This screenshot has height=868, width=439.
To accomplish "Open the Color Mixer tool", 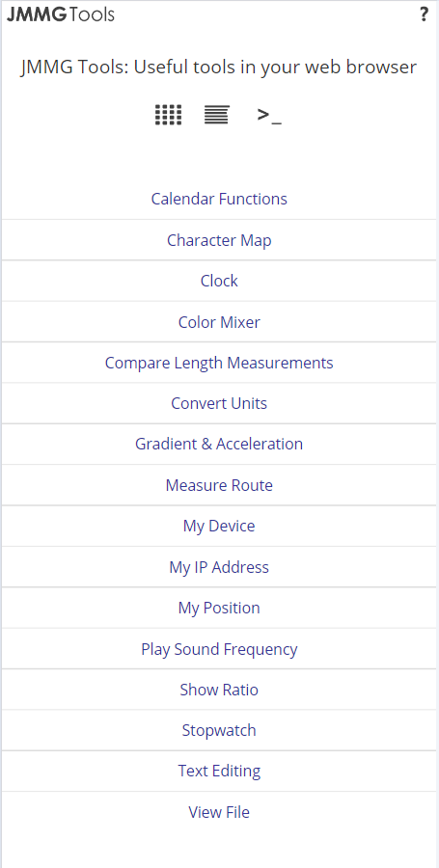I will (x=219, y=321).
